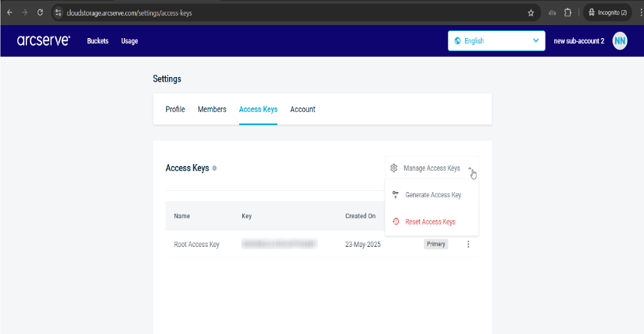Screen dimensions: 644x334
Task: Switch to the Profile tab
Action: (x=175, y=110)
